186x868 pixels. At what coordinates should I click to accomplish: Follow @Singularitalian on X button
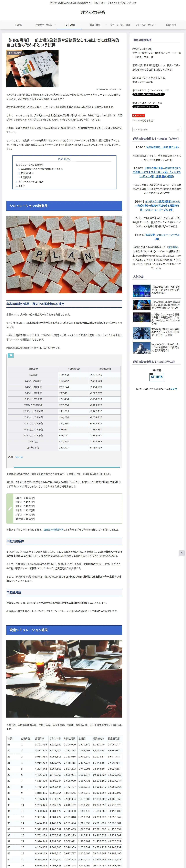click(x=148, y=94)
